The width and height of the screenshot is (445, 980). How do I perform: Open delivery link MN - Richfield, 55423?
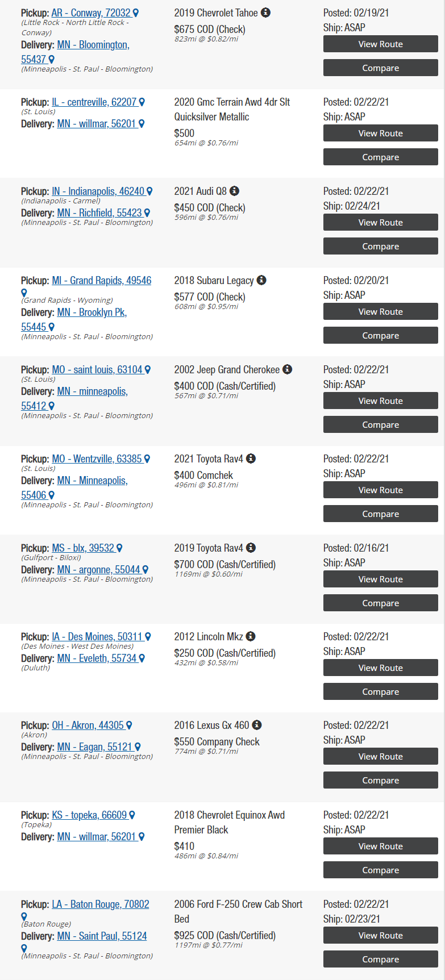pyautogui.click(x=99, y=213)
